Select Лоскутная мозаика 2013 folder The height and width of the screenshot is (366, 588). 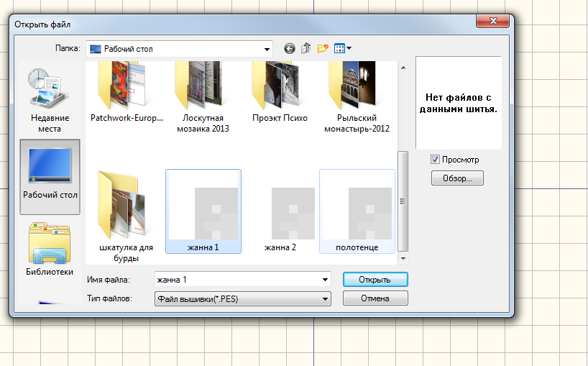click(x=203, y=98)
